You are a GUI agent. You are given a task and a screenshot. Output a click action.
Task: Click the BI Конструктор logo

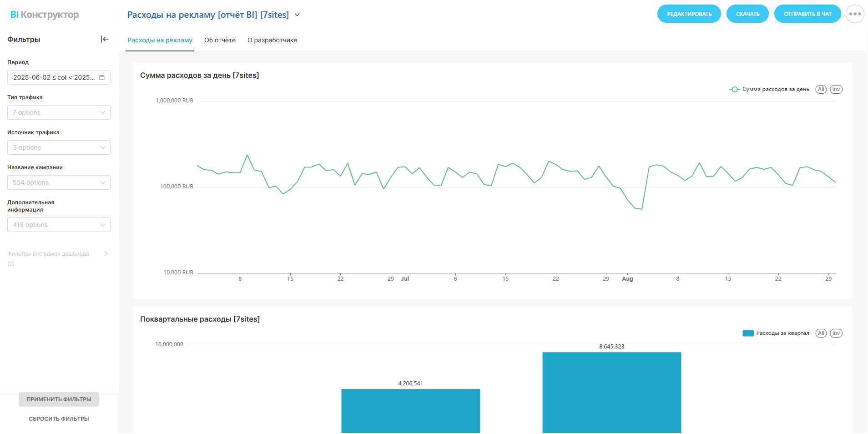coord(45,15)
